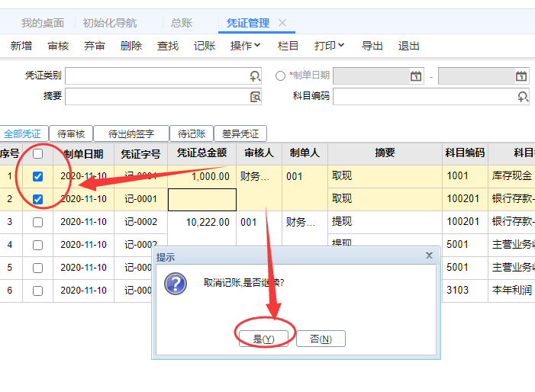This screenshot has height=392, width=535.
Task: Focus the 摘要 input field
Action: pyautogui.click(x=163, y=97)
